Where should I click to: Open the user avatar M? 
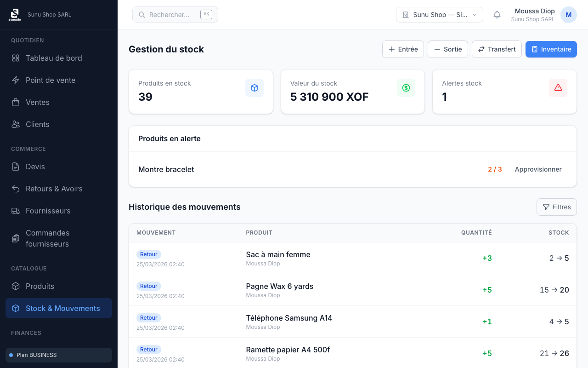(568, 15)
